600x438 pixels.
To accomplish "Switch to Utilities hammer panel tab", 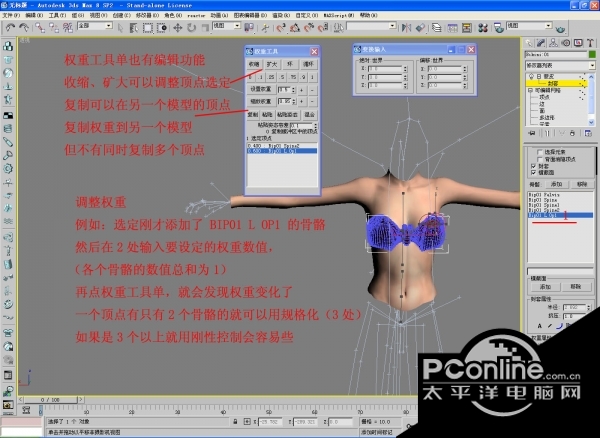I will point(590,42).
